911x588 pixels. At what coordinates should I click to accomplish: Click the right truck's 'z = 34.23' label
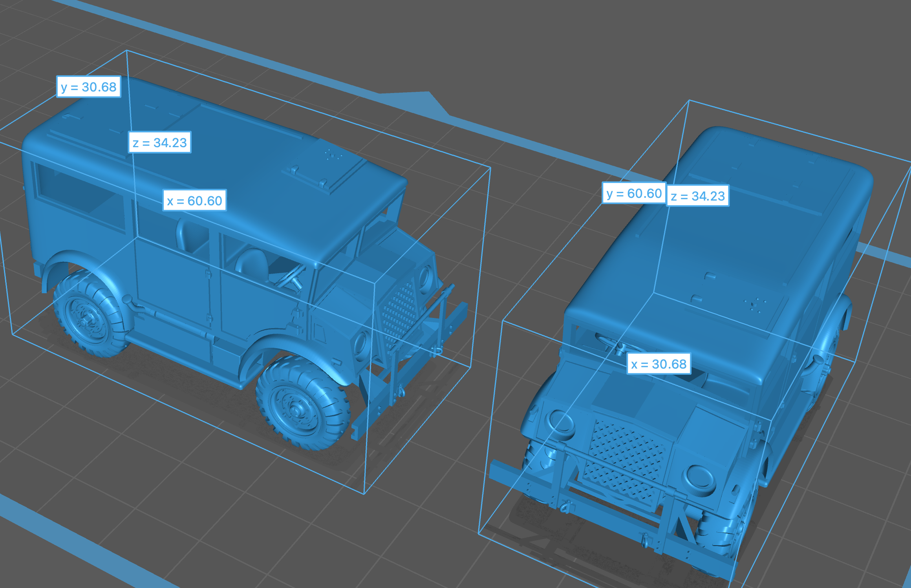click(x=698, y=196)
